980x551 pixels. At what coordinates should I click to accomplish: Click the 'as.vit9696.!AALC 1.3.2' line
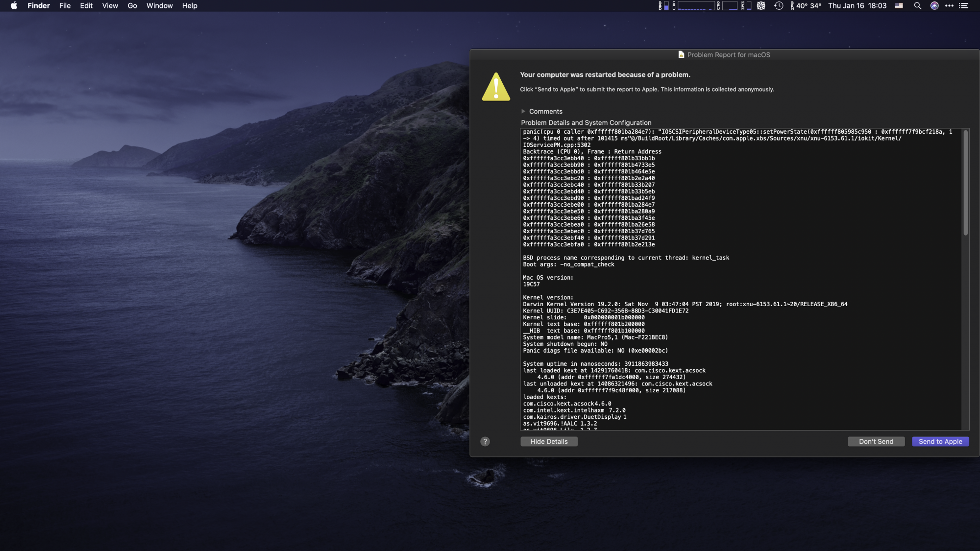[560, 424]
